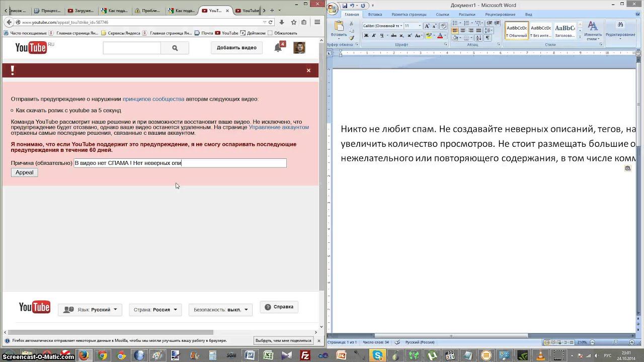Click the Firefox back arrow button

pos(9,22)
